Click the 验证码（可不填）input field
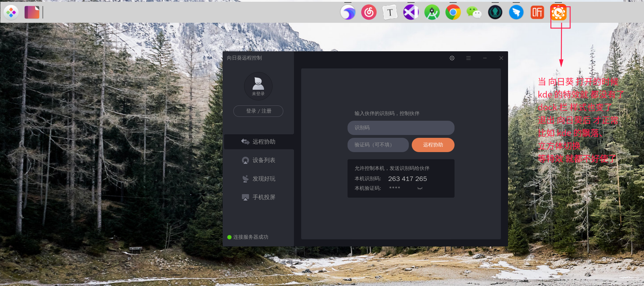 coord(378,145)
